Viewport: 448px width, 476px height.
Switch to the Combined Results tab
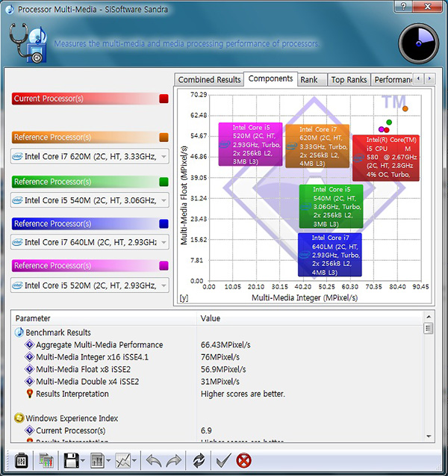click(209, 79)
